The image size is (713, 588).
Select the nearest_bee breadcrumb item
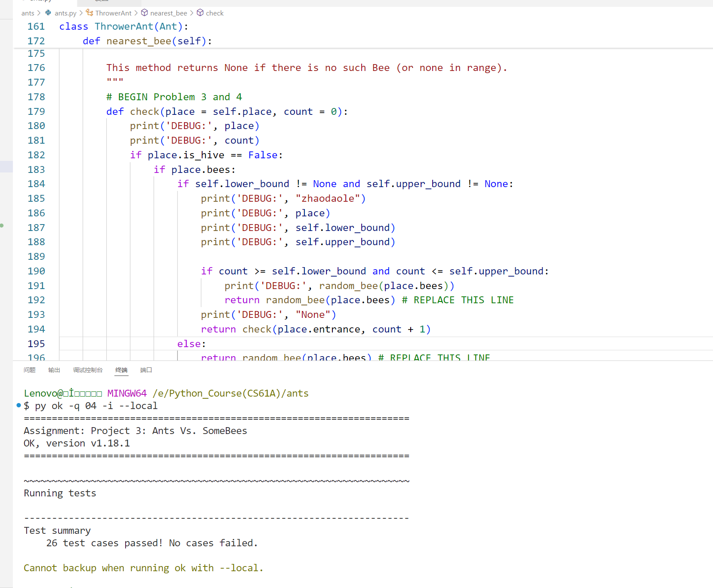[x=169, y=13]
